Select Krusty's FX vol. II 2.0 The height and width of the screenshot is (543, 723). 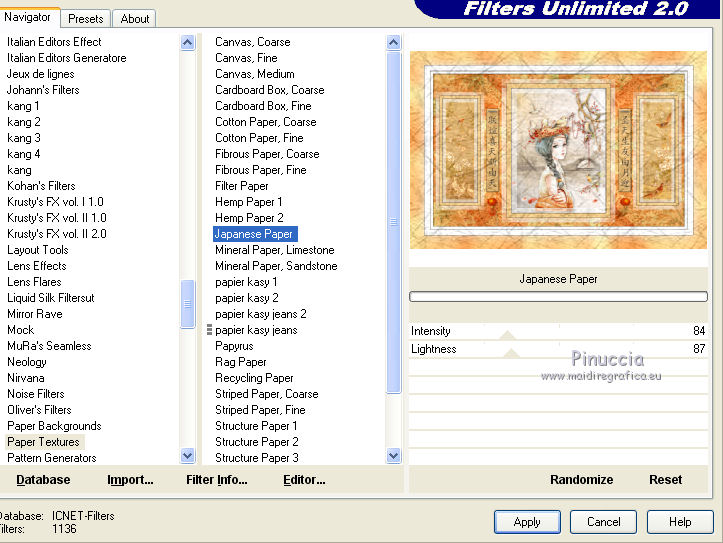coord(57,234)
